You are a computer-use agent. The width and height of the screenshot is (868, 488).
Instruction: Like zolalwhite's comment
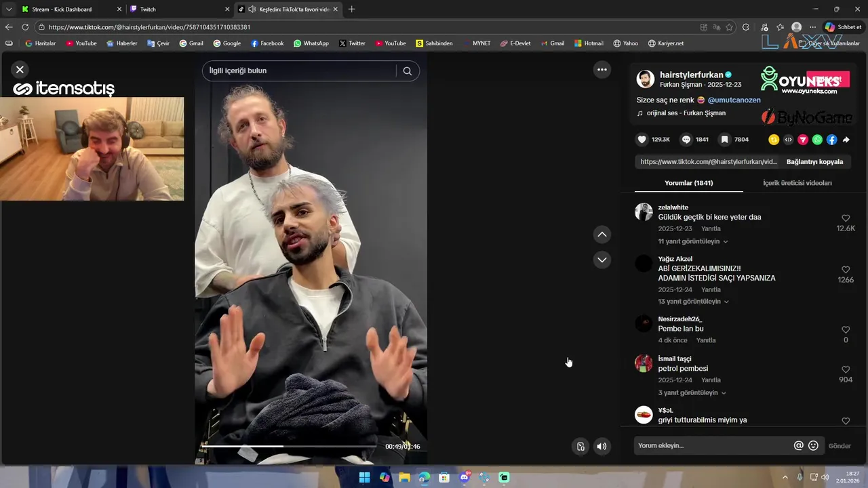(846, 218)
